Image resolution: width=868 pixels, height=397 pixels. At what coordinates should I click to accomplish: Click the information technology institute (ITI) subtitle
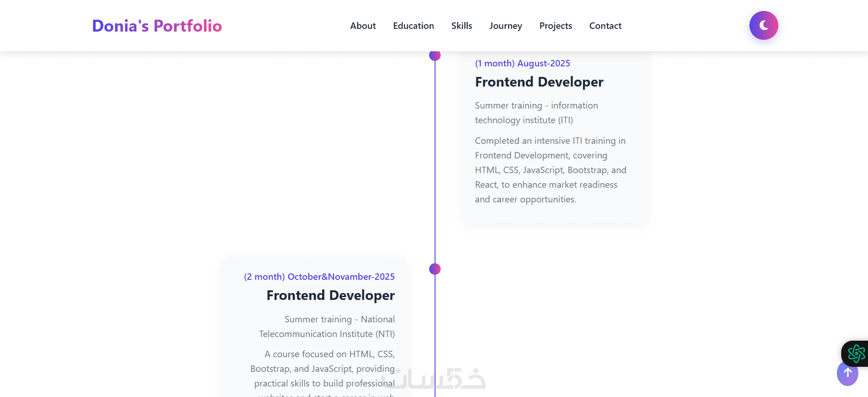[536, 113]
